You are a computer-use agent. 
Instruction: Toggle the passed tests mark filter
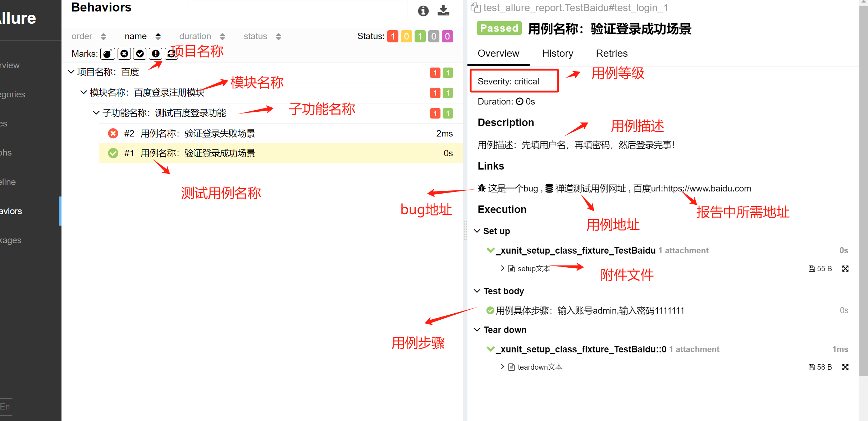[x=140, y=54]
